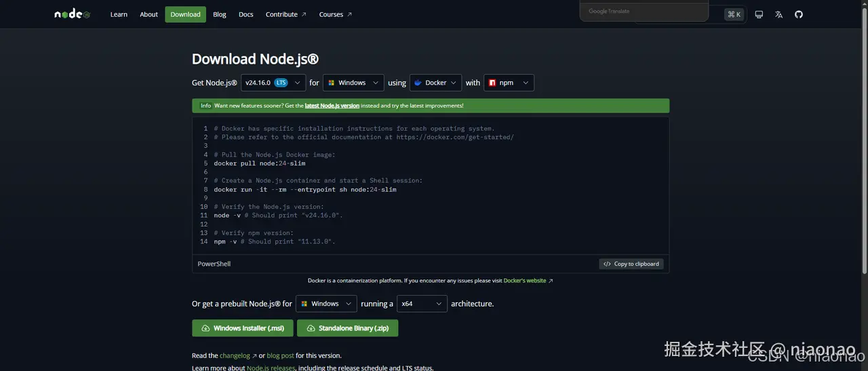Click the Google Translate popup

(644, 11)
